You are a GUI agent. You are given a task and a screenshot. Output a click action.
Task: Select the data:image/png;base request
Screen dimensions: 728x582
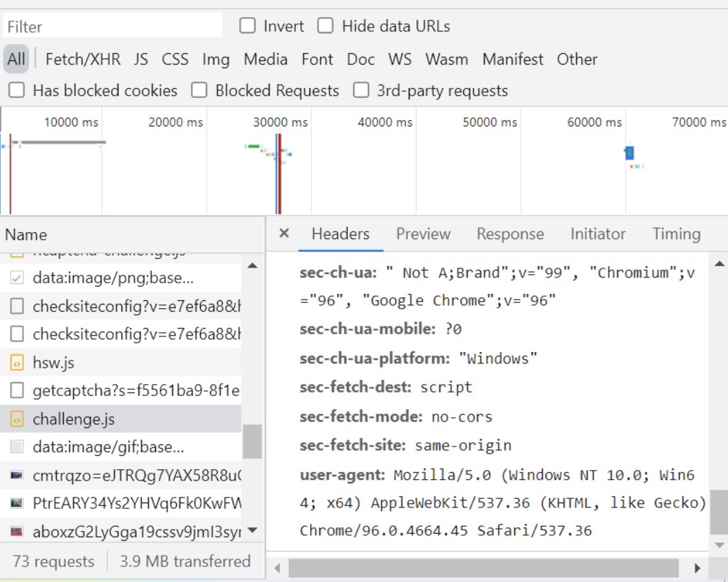click(121, 278)
